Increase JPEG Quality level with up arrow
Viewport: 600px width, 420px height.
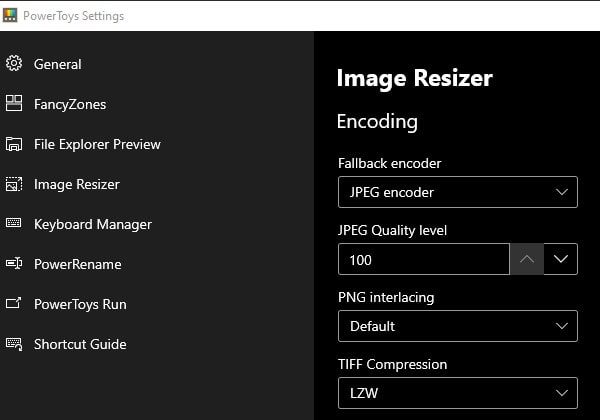point(526,259)
